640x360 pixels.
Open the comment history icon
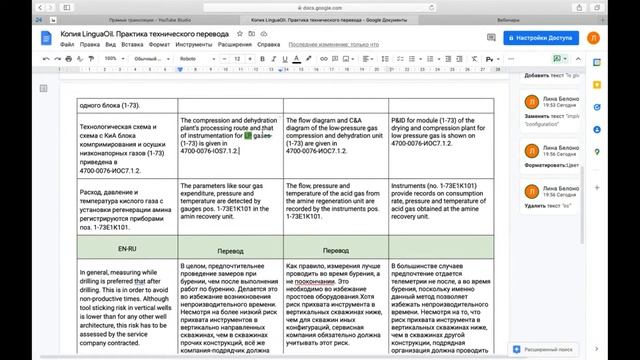point(491,38)
